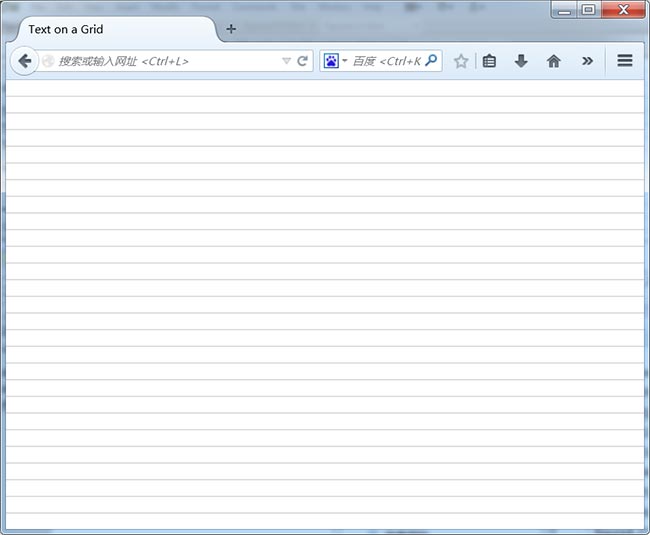Click the globe site identity icon

point(48,61)
